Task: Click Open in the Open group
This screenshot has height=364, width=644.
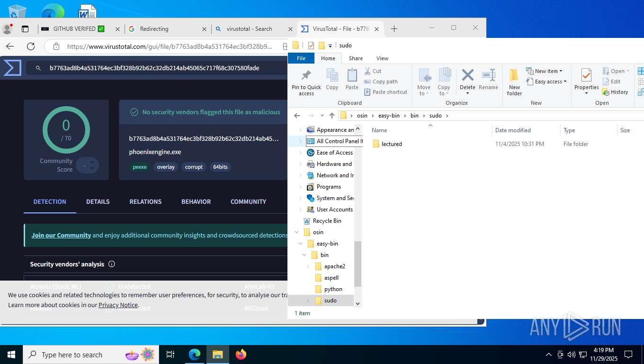Action: tap(616, 71)
